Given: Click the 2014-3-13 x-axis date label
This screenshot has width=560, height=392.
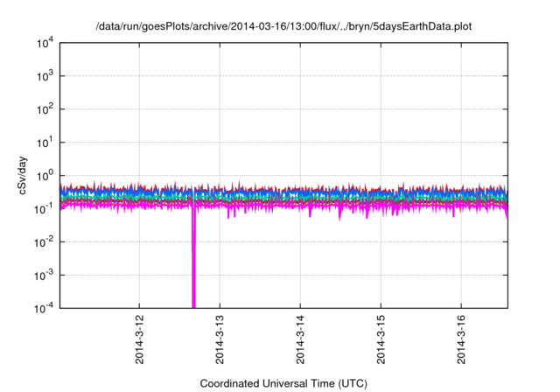Looking at the screenshot, I should pos(220,339).
